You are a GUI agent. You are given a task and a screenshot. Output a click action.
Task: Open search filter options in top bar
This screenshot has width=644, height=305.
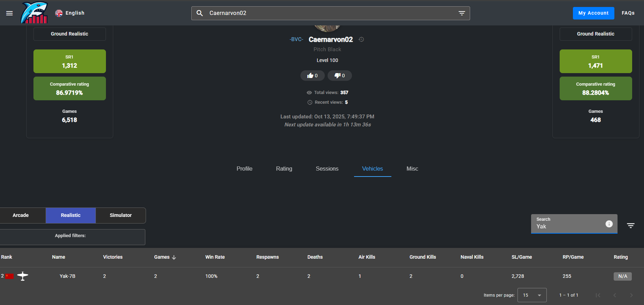462,13
